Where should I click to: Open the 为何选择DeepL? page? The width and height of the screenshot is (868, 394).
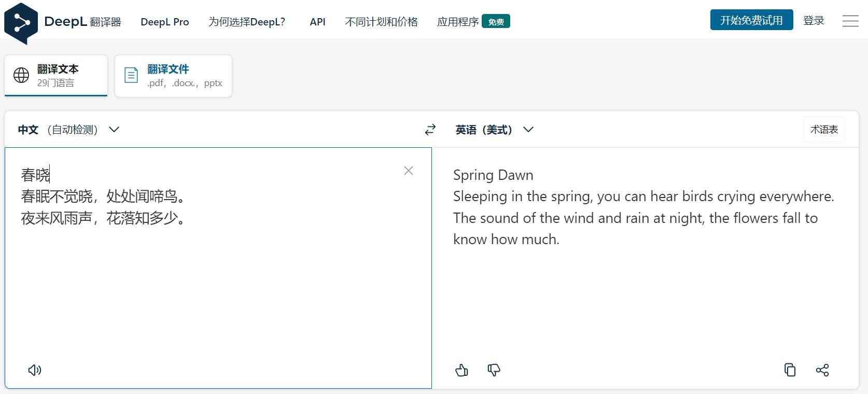(247, 22)
